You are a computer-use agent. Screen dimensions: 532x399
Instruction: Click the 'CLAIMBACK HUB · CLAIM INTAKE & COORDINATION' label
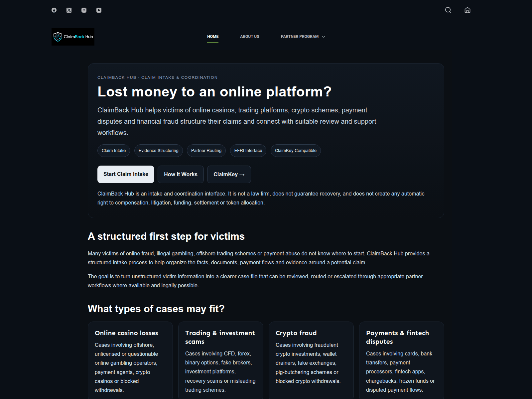[x=158, y=77]
